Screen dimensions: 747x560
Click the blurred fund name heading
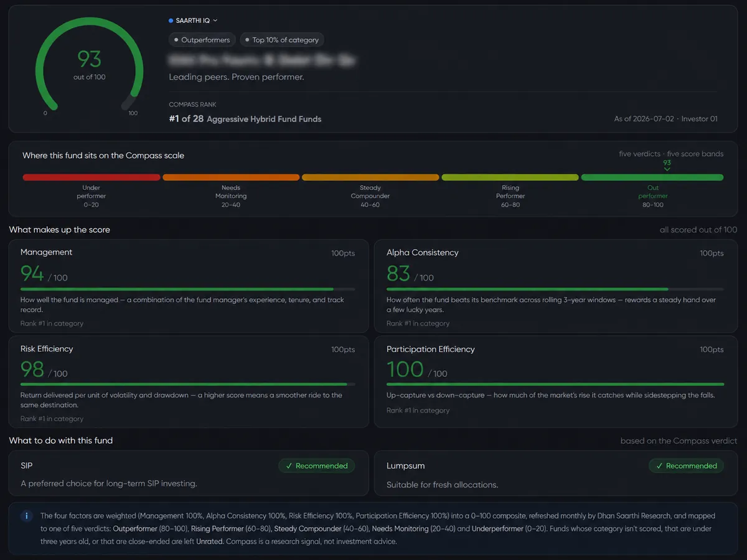[x=261, y=60]
